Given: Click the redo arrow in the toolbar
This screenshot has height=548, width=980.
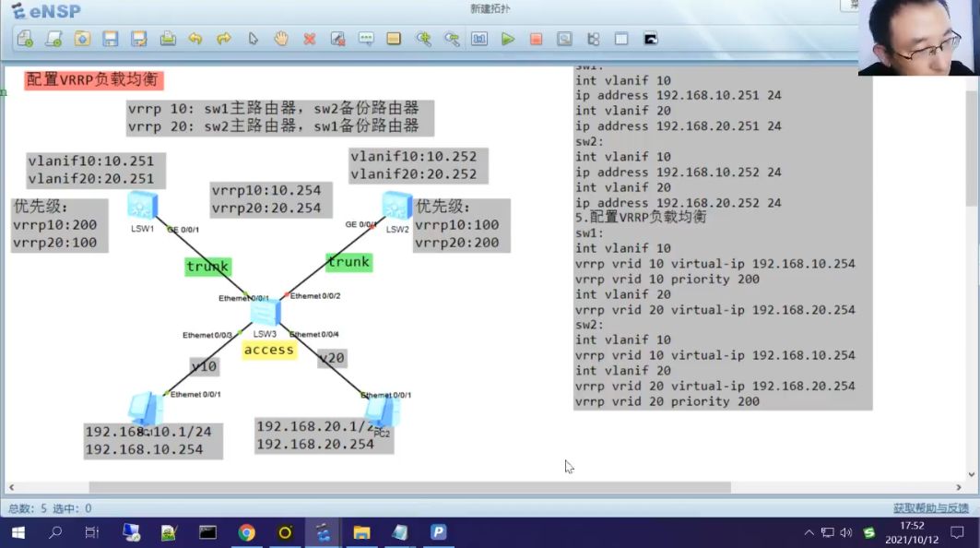Looking at the screenshot, I should click(224, 39).
